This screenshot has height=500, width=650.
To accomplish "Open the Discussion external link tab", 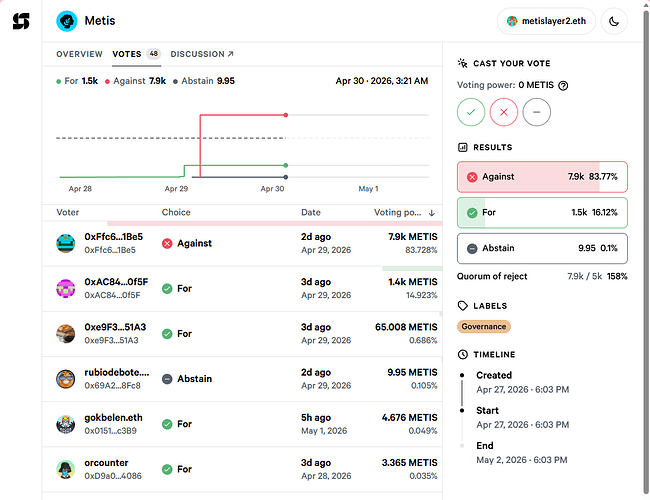I will (x=202, y=54).
